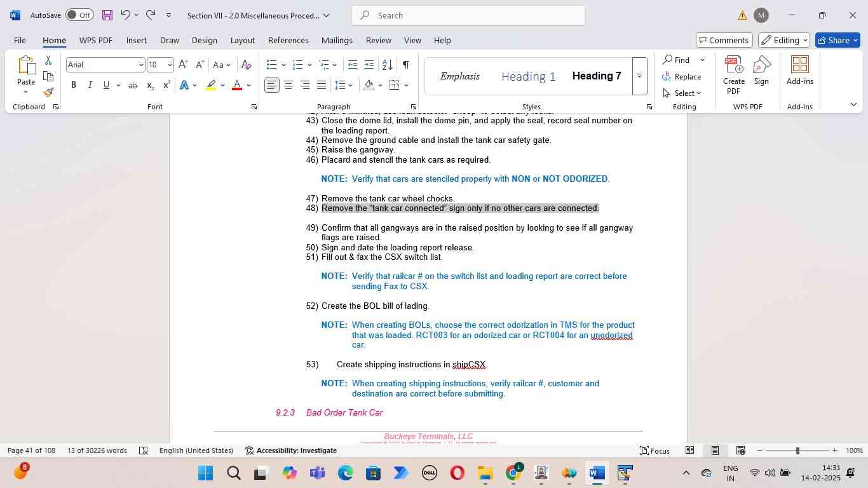The image size is (868, 488).
Task: Toggle AutoSave switch on
Action: [x=79, y=15]
